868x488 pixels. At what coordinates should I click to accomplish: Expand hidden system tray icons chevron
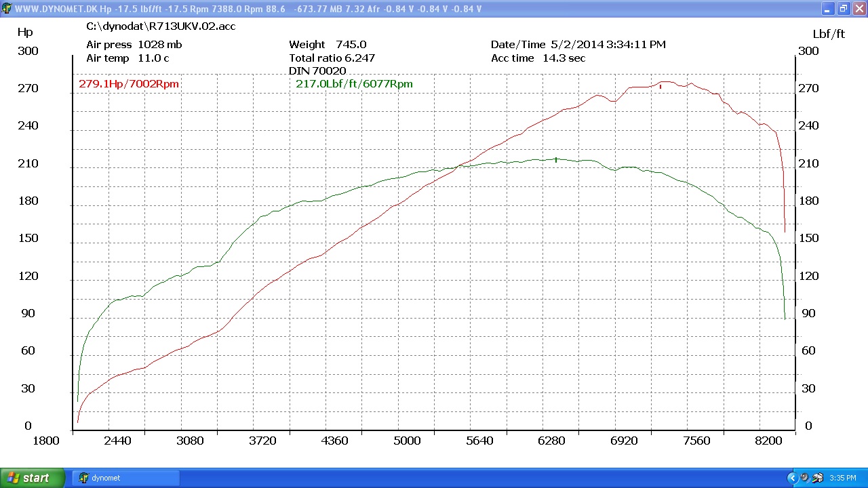(792, 478)
